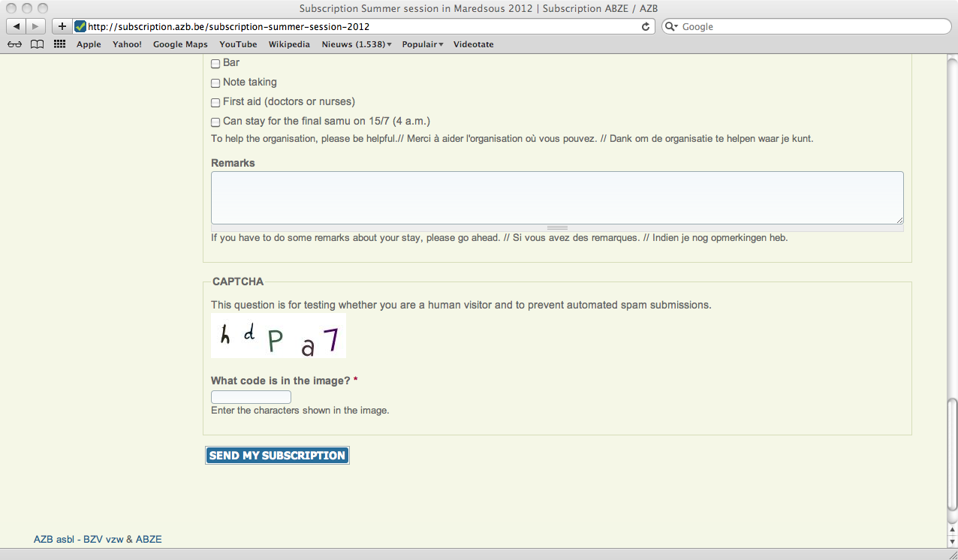Check the Bar checkbox

(215, 64)
